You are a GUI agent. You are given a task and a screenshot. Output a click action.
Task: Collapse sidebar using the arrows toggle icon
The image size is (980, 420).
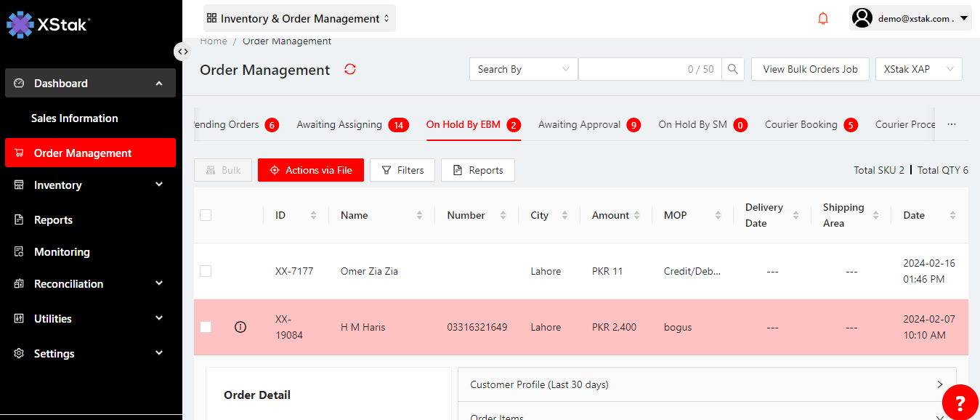(183, 52)
